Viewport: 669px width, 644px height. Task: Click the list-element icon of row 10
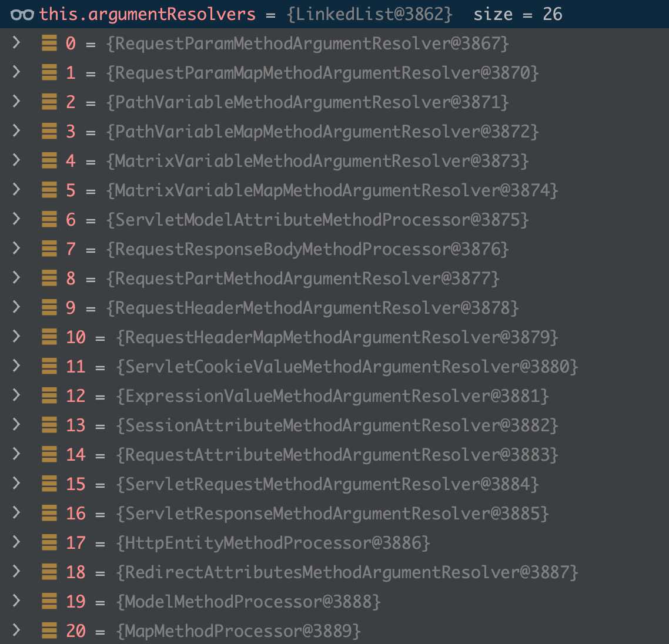pyautogui.click(x=49, y=337)
